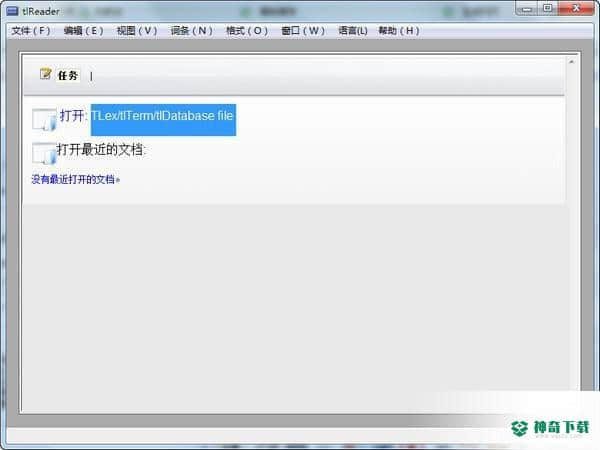Click the document icon beside 打开最近的文档
The width and height of the screenshot is (600, 450).
(x=44, y=153)
